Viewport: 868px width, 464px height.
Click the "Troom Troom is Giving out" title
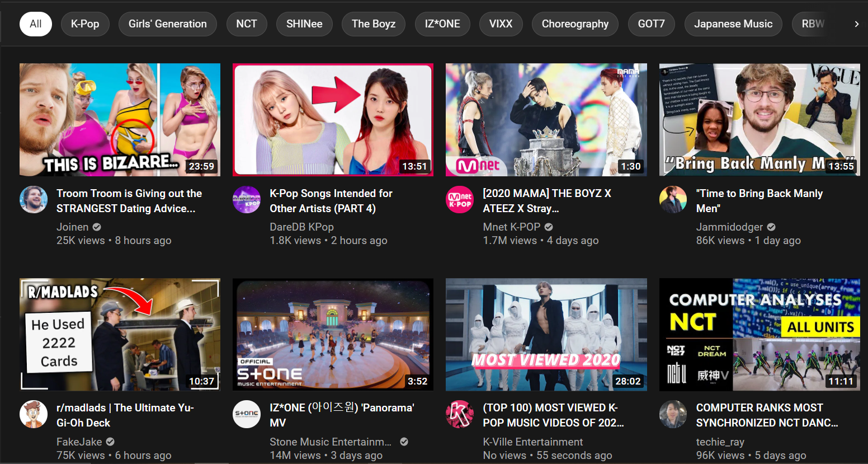coord(129,201)
